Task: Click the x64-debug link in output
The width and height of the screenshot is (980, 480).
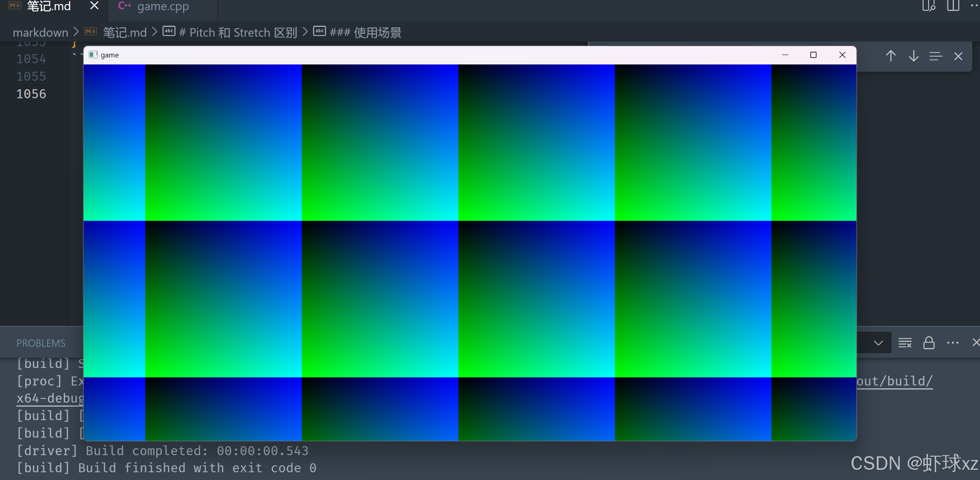Action: pyautogui.click(x=50, y=398)
